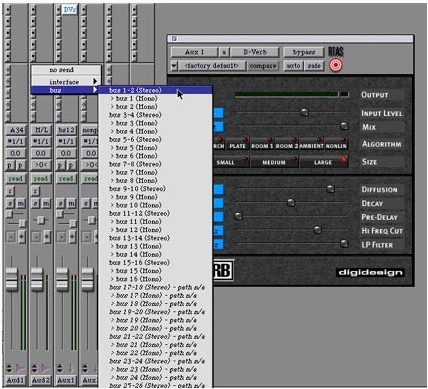Click the Mix slider knob
This screenshot has height=389, width=428.
344,126
